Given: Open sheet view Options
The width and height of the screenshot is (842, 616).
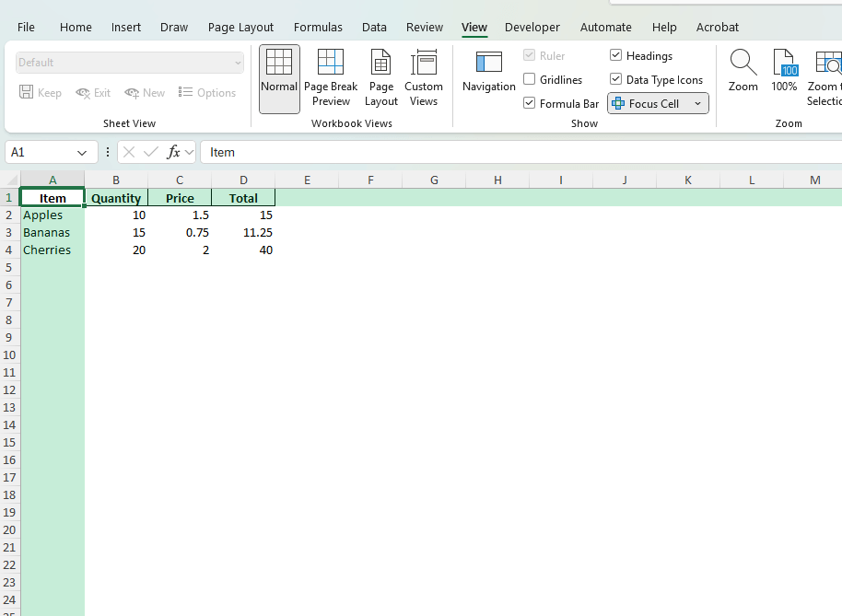Looking at the screenshot, I should pyautogui.click(x=207, y=92).
